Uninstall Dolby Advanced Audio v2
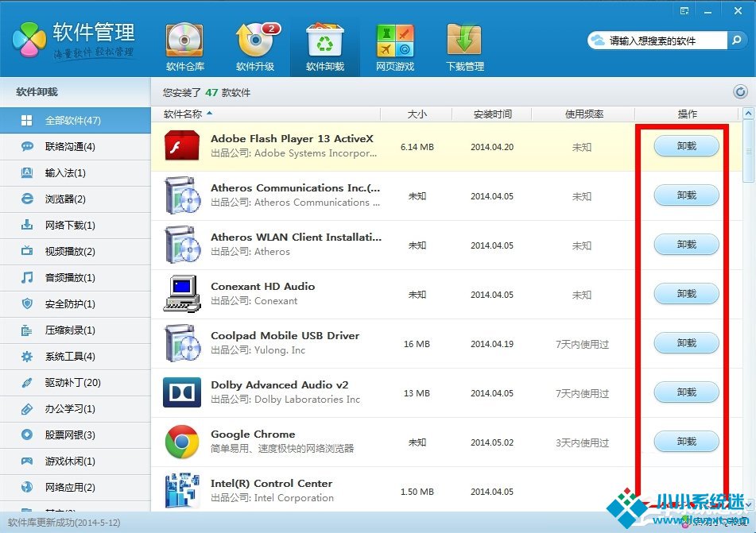 [x=686, y=392]
